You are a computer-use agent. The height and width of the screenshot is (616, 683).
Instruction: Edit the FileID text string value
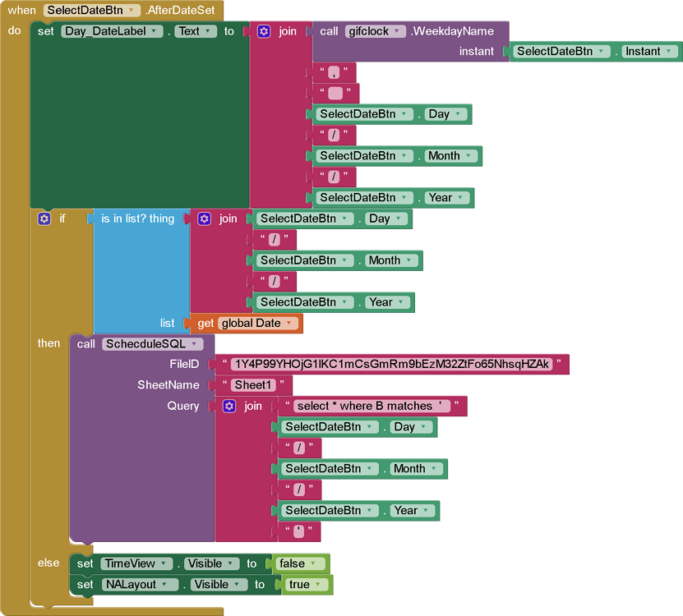click(x=390, y=364)
